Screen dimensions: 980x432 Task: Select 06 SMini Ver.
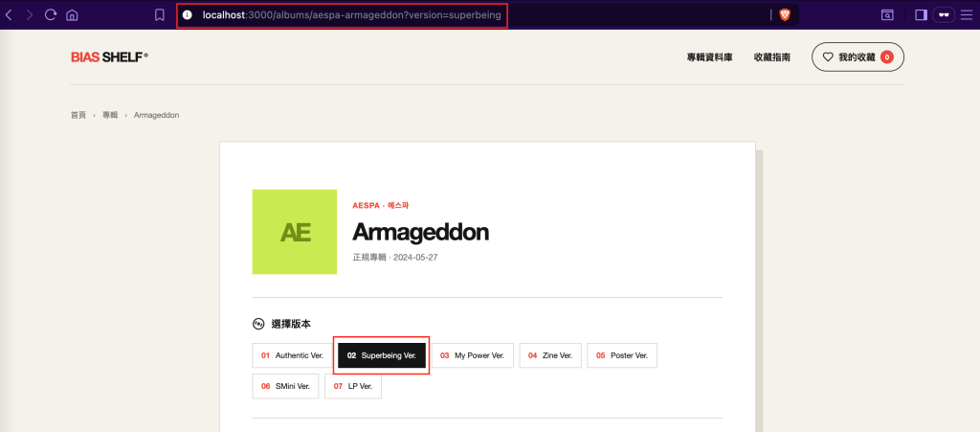(x=285, y=386)
